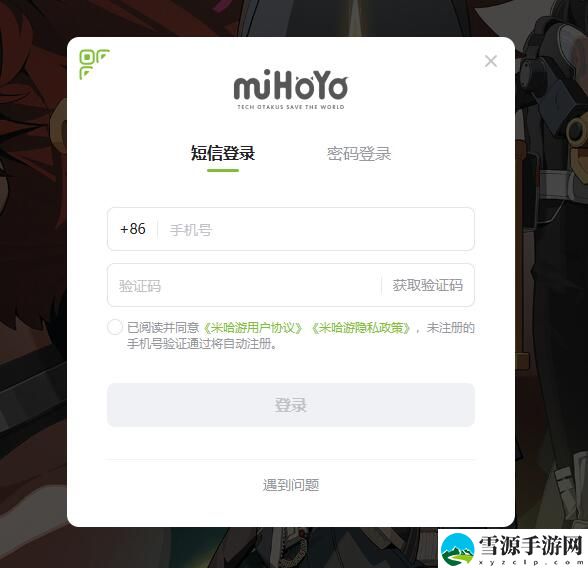
Task: Focus the 验证码 input field
Action: tap(244, 286)
